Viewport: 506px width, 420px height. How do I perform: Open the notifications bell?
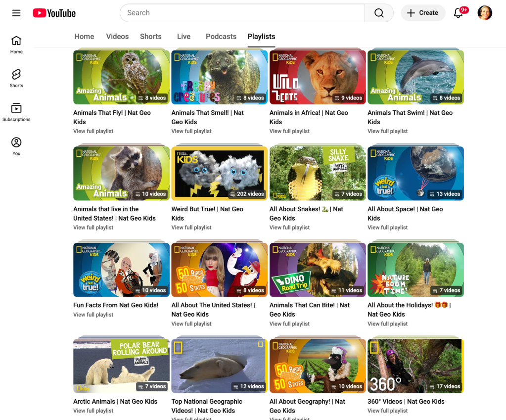[459, 13]
